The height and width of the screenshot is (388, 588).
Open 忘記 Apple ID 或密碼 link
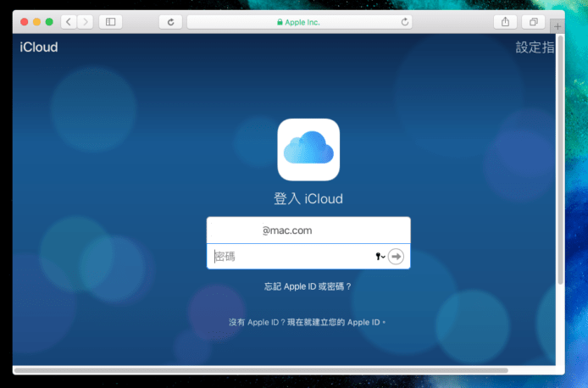[308, 287]
